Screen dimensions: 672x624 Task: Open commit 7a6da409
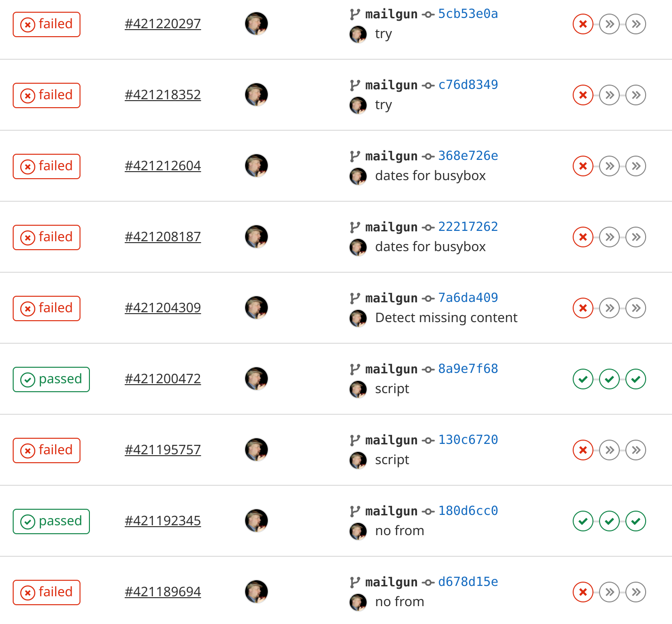coord(468,298)
